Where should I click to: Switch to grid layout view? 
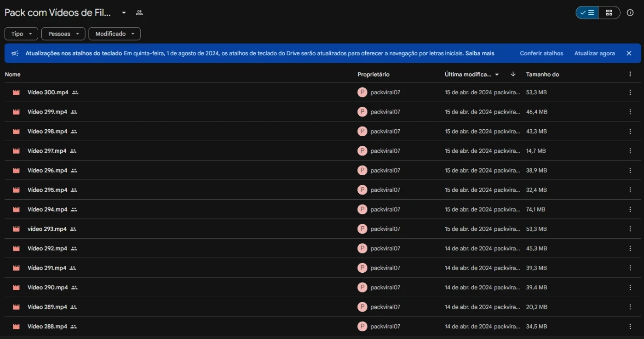(x=609, y=13)
